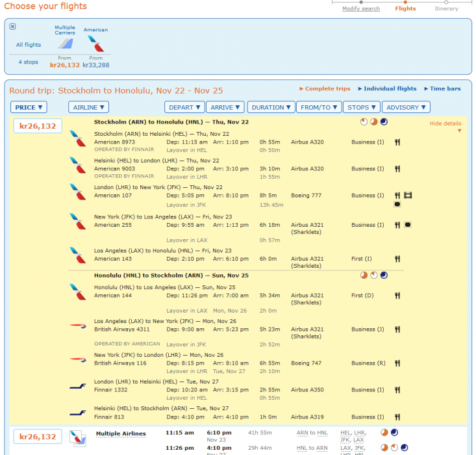The image size is (476, 455).
Task: Click meal icon for Finnair 813 flight
Action: 397,417
